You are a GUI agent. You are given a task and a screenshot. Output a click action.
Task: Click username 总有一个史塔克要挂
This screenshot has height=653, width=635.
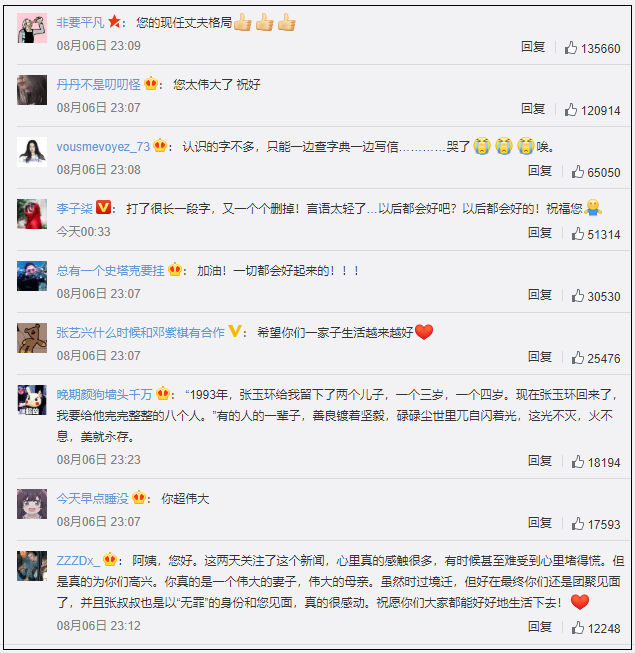[110, 271]
